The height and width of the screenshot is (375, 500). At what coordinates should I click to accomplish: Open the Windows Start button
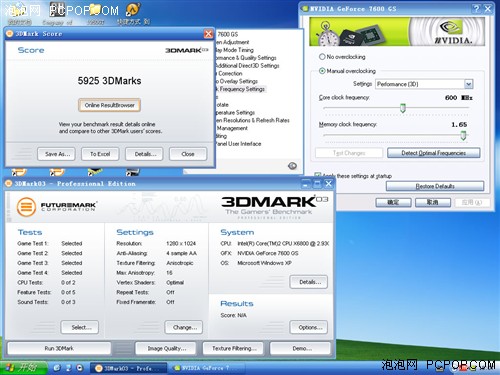click(x=23, y=367)
